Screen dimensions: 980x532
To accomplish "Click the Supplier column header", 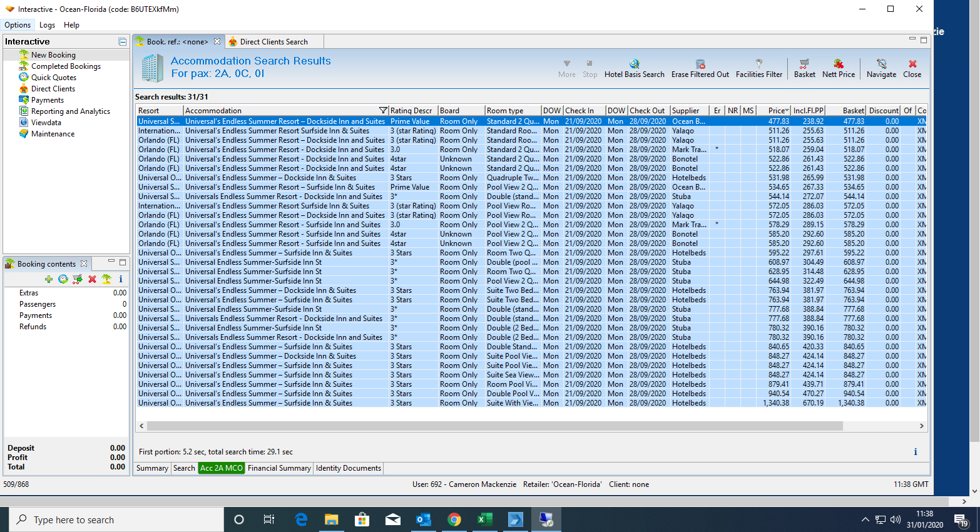I will pos(690,111).
